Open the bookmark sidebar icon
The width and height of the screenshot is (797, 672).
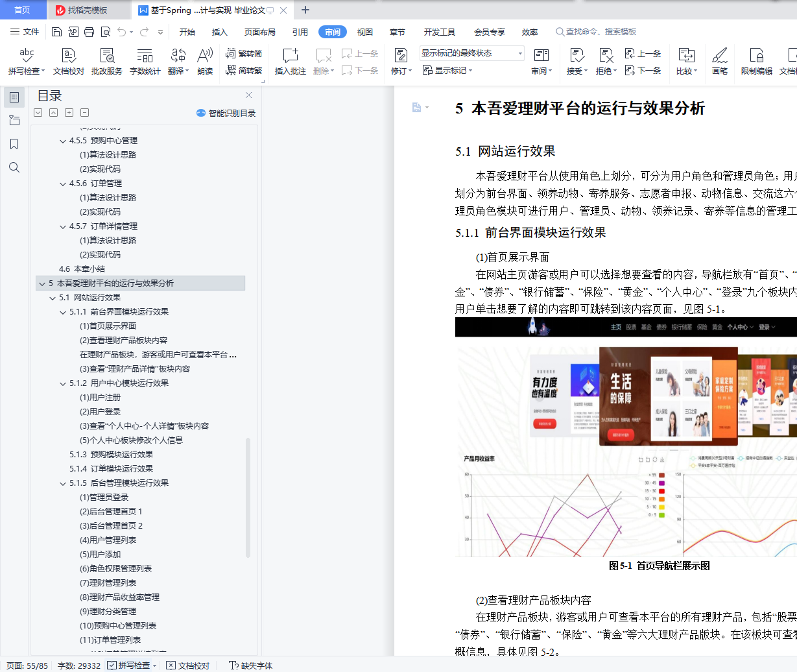coord(14,144)
